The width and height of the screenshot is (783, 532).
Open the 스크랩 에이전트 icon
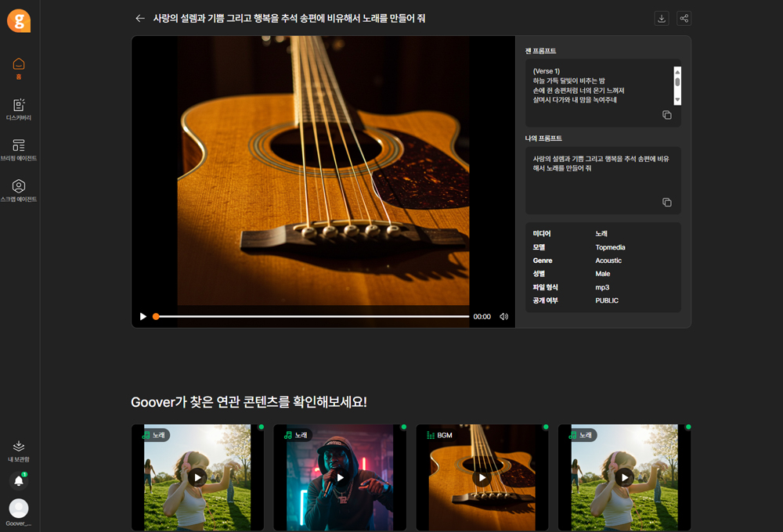point(19,190)
